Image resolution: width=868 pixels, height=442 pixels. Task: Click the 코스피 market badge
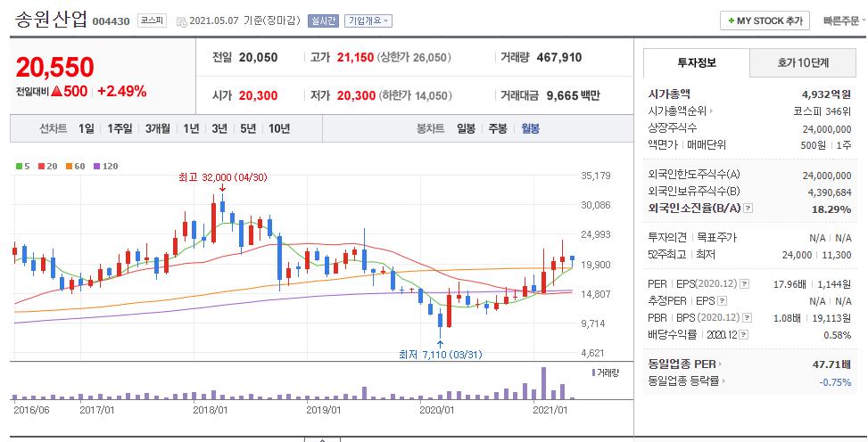(152, 21)
